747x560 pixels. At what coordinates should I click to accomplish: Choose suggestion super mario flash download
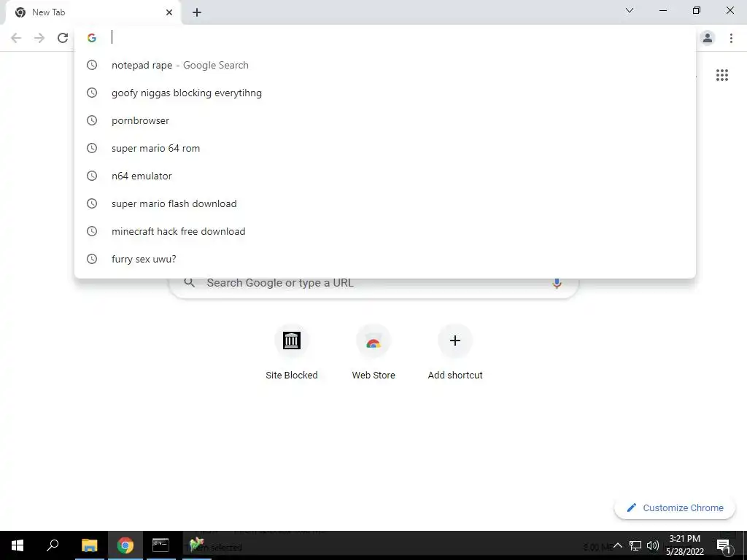click(x=385, y=203)
